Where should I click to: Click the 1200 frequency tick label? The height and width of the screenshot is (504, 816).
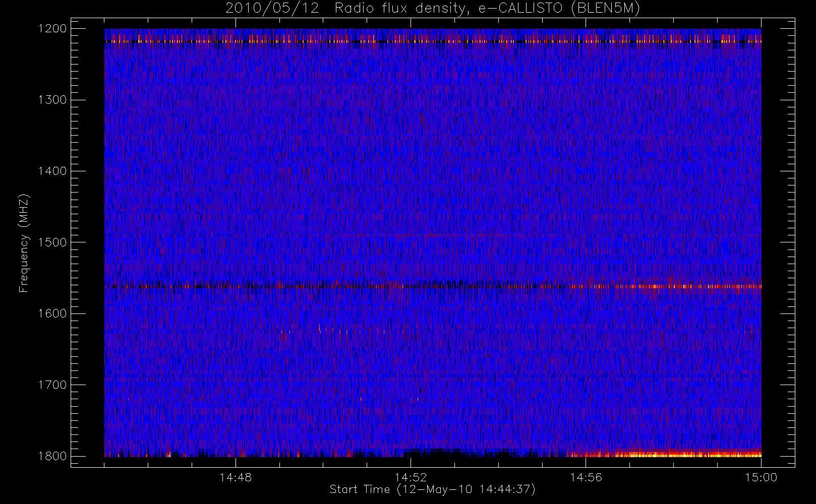(x=53, y=28)
